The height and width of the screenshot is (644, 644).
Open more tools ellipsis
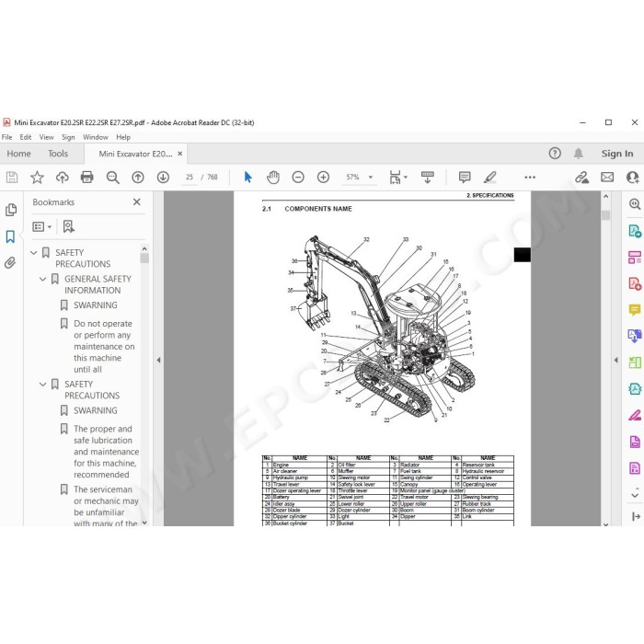(530, 178)
